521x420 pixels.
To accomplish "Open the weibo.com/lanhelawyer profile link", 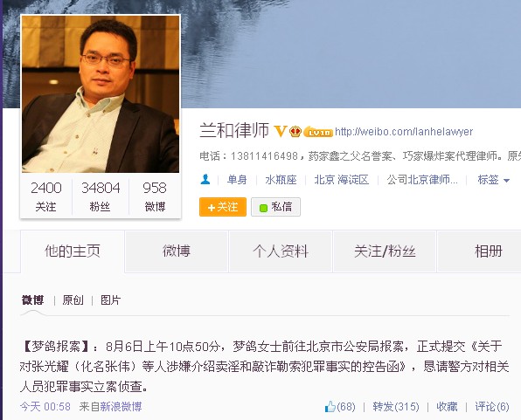I will [x=404, y=132].
